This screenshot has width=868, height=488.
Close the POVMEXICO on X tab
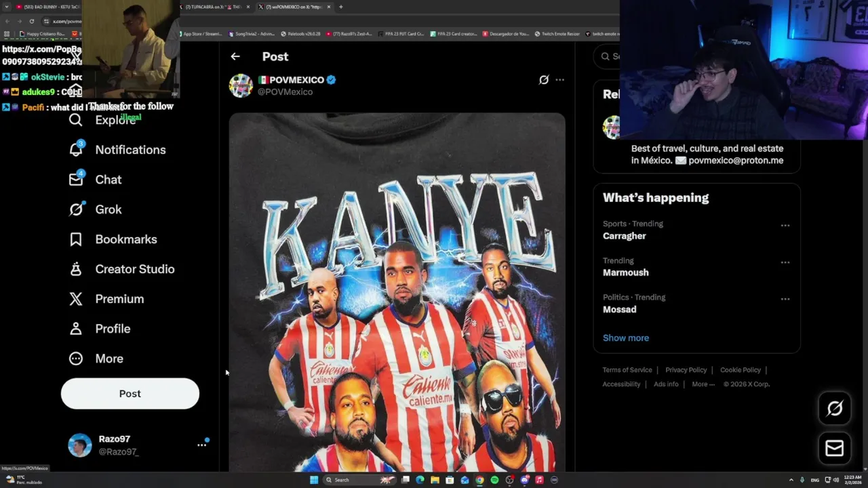click(x=329, y=7)
